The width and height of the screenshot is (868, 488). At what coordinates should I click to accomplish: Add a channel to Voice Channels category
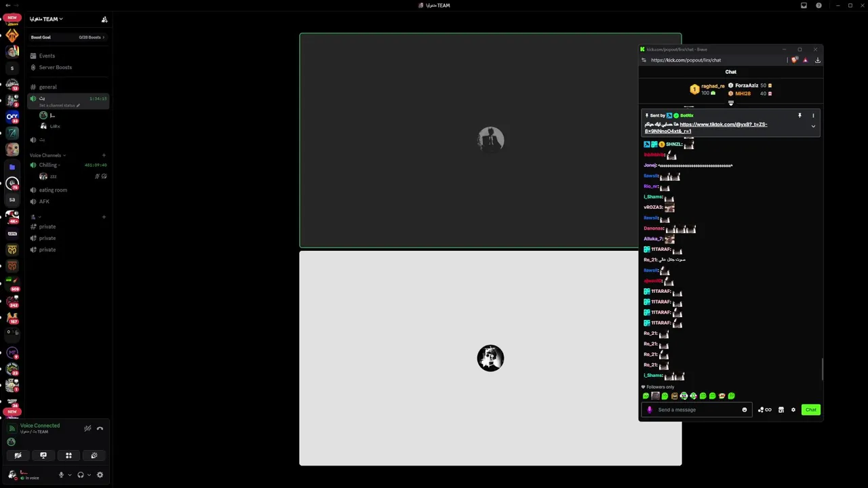(x=104, y=155)
